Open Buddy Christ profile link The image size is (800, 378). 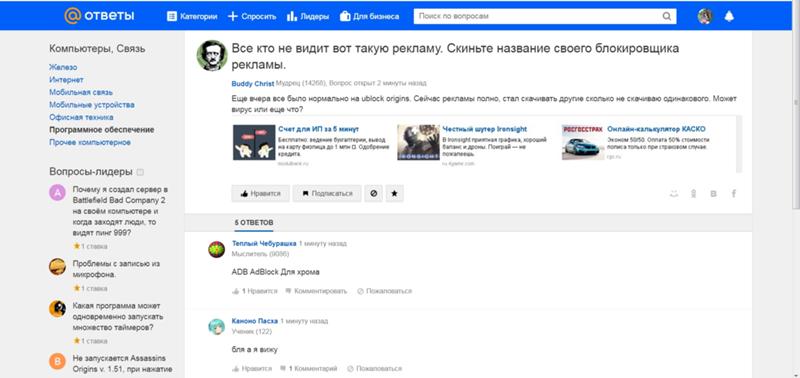click(253, 83)
